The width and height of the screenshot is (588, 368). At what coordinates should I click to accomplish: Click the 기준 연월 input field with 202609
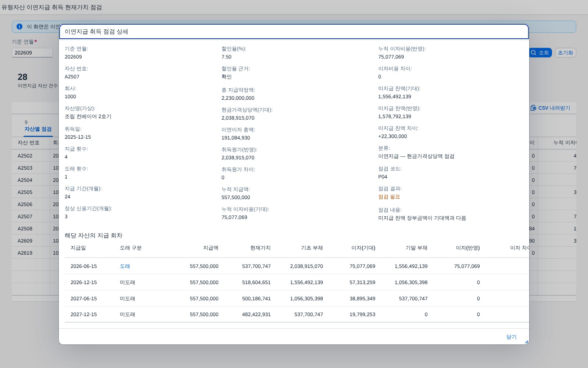pyautogui.click(x=32, y=53)
